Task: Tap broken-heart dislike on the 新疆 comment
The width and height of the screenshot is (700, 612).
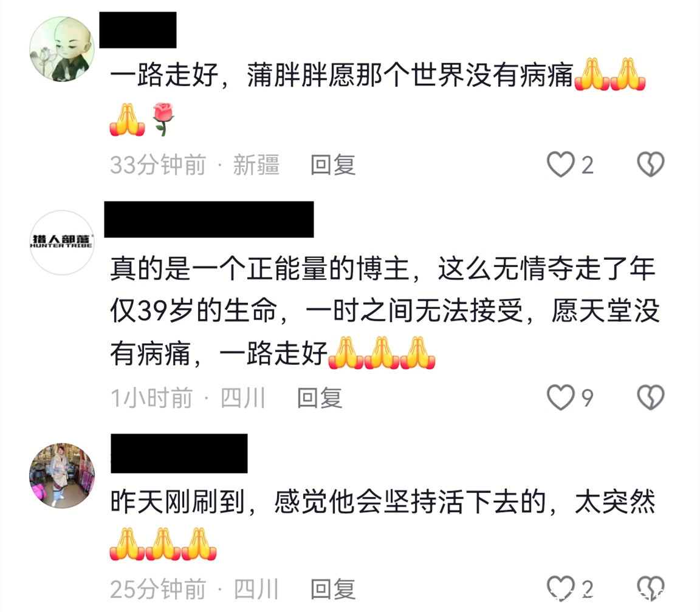Action: point(650,164)
